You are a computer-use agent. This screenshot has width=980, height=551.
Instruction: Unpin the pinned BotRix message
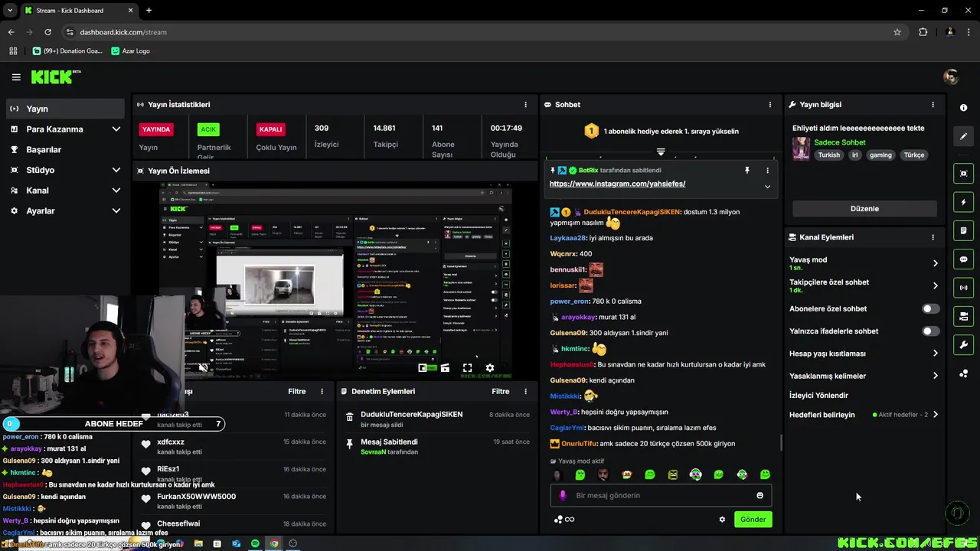click(747, 171)
